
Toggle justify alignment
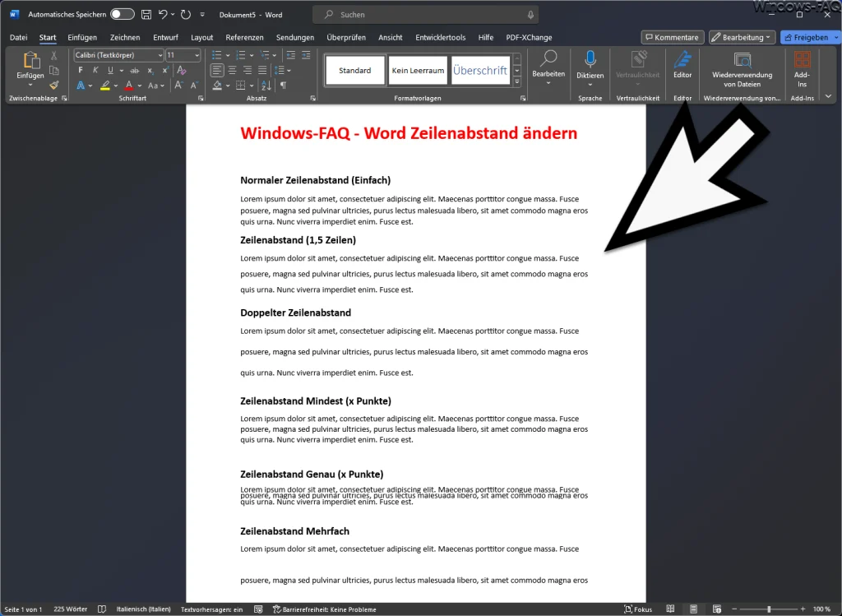coord(262,71)
